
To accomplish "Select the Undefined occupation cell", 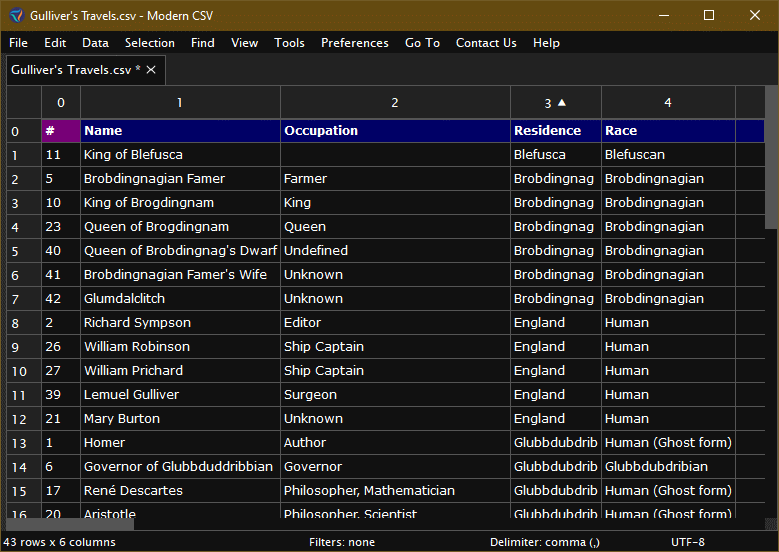I will click(x=395, y=251).
